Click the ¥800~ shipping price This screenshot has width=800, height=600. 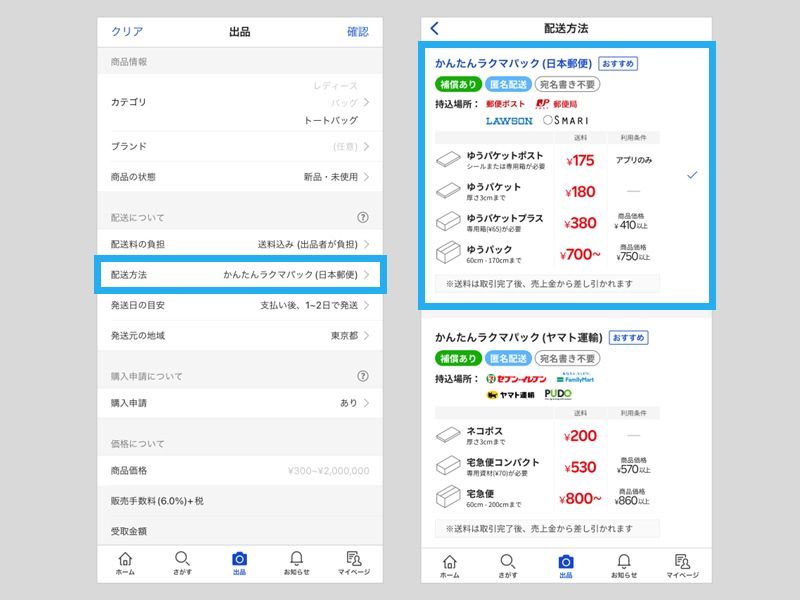[x=580, y=498]
